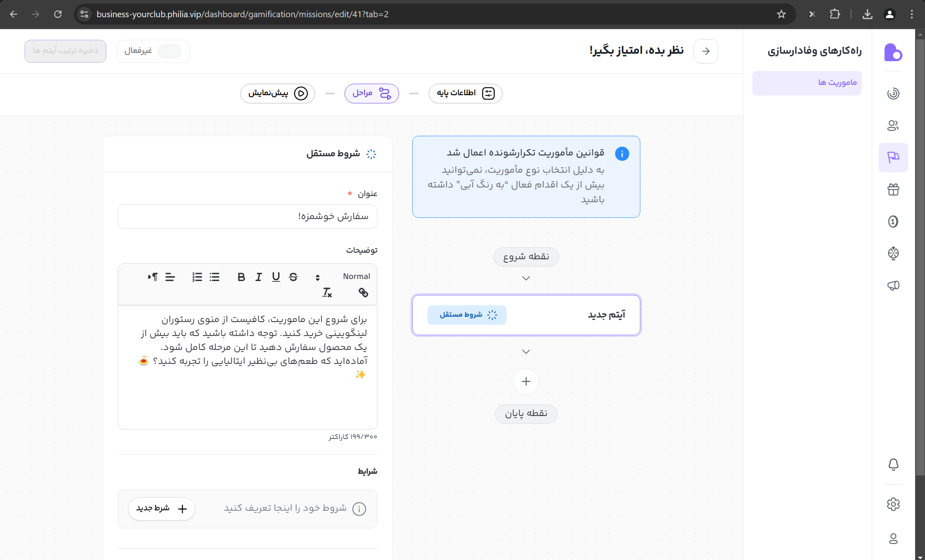Viewport: 925px width, 560px height.
Task: Click the عنوان title input field
Action: click(x=247, y=217)
